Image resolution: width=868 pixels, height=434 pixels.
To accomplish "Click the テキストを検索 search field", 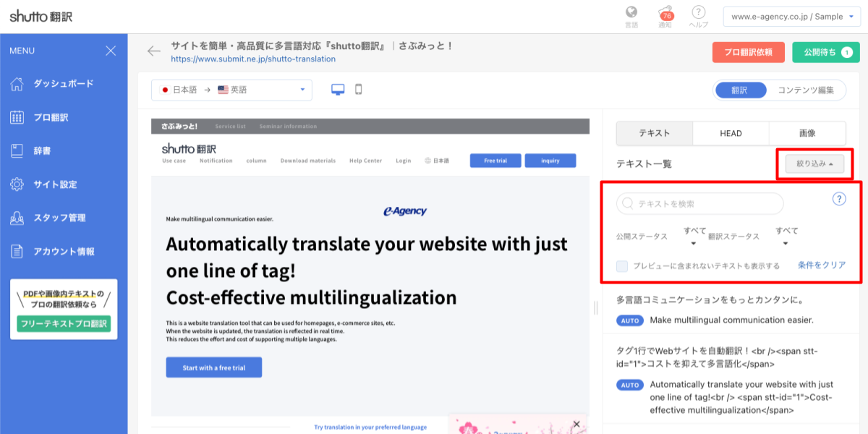I will [699, 204].
